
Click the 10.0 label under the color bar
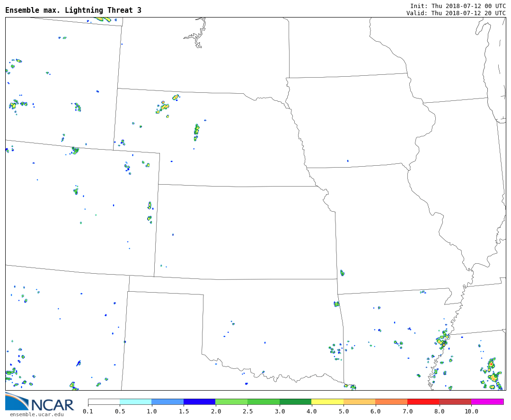tap(471, 411)
